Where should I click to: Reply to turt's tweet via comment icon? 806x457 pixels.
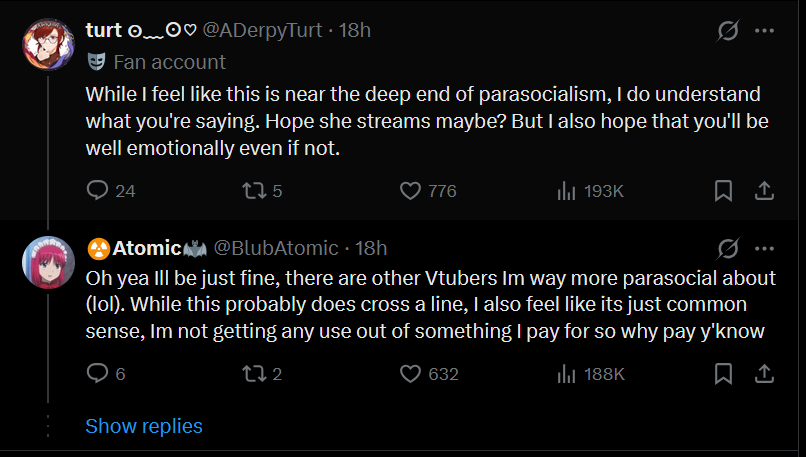[x=97, y=191]
